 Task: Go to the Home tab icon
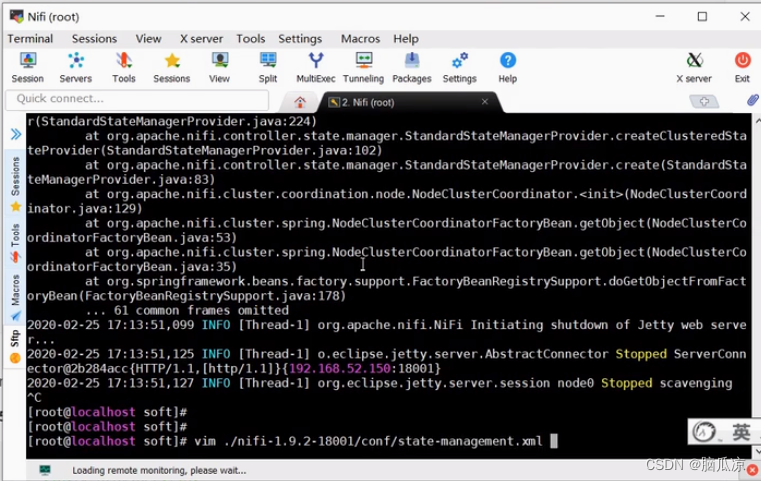click(x=300, y=102)
